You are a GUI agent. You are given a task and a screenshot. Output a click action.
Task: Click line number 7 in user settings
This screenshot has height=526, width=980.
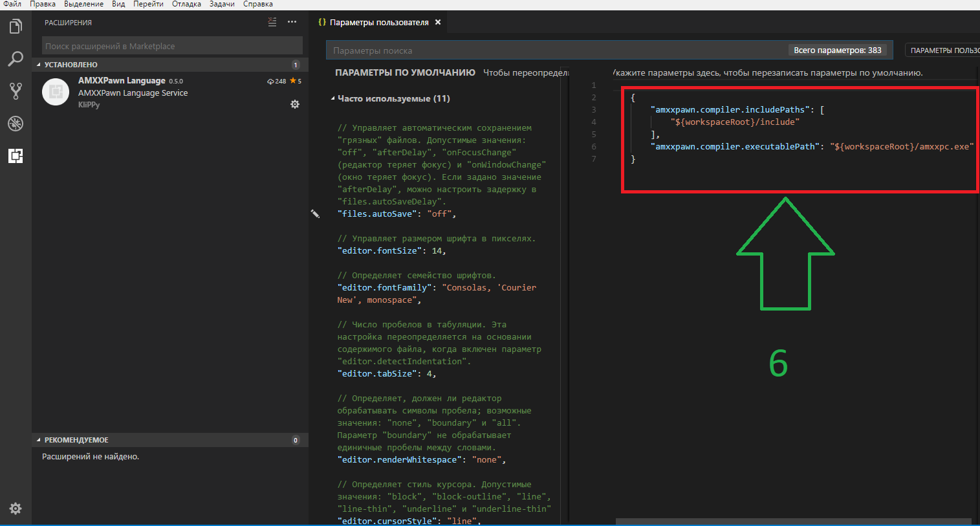click(x=594, y=159)
